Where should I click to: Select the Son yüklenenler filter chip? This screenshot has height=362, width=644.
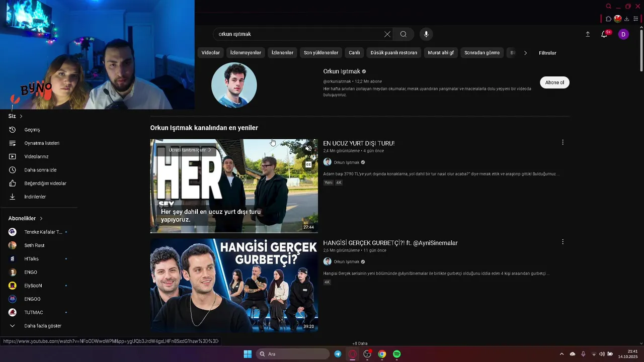pyautogui.click(x=321, y=53)
